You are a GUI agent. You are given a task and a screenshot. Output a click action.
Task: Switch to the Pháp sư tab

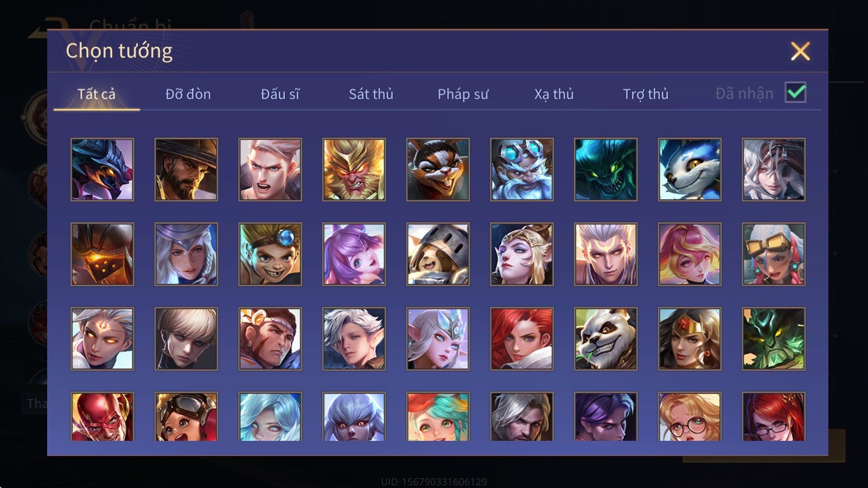[463, 94]
